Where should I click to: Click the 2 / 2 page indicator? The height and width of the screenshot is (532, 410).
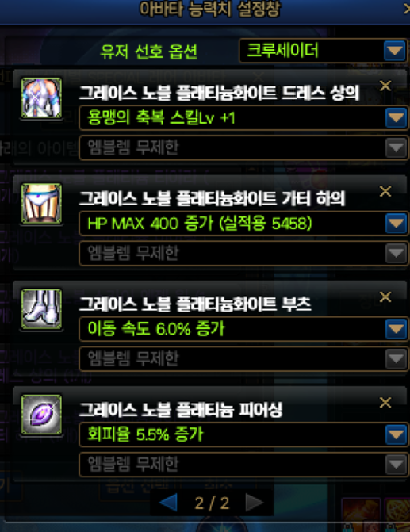212,503
